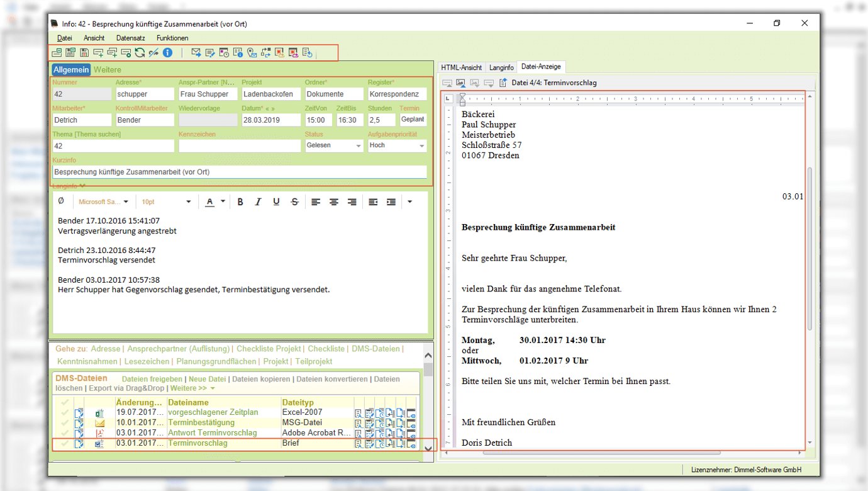
Task: Click the PDF icon for Antwort Terminvorschlag
Action: tap(99, 434)
